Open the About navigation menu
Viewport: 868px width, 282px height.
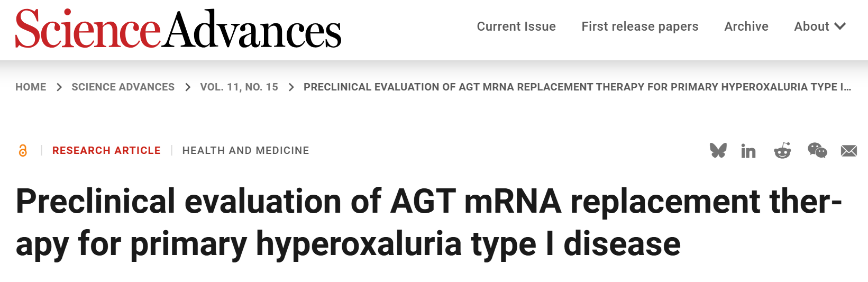point(811,26)
